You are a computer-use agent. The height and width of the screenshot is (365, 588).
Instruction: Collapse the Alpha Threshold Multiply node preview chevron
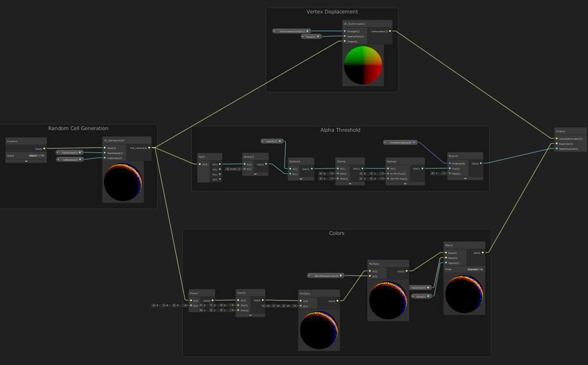point(255,173)
